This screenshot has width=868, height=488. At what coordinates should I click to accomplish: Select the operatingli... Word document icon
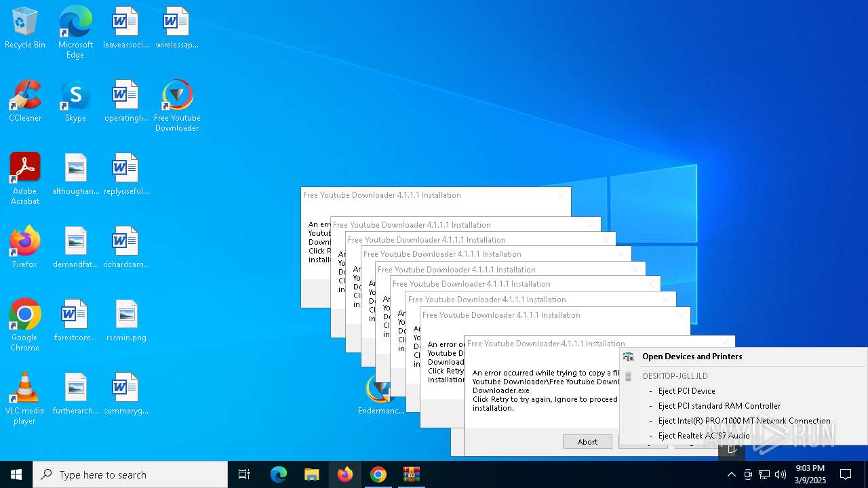(126, 102)
